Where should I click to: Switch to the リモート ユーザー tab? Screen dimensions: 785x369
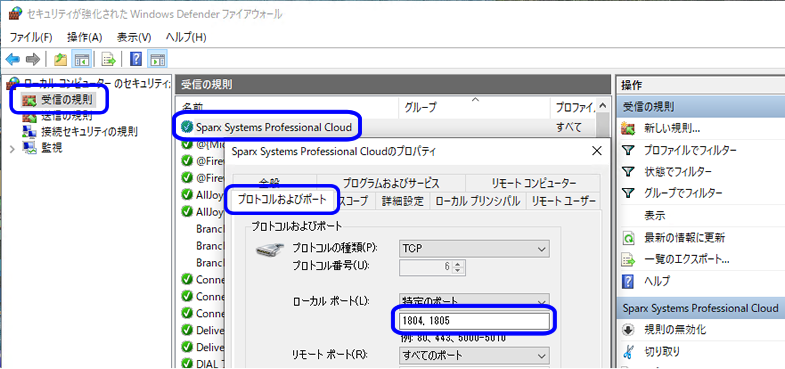[x=563, y=201]
